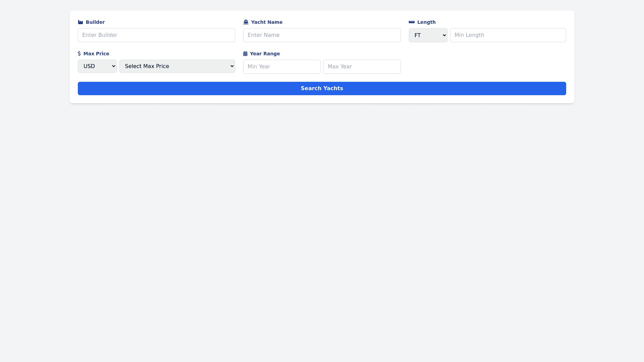Click the Length label text
Image resolution: width=644 pixels, height=362 pixels.
pyautogui.click(x=426, y=22)
